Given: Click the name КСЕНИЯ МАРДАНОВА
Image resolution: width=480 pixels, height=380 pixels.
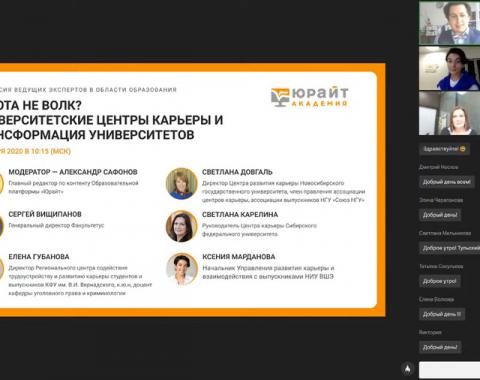Looking at the screenshot, I should 239,257.
